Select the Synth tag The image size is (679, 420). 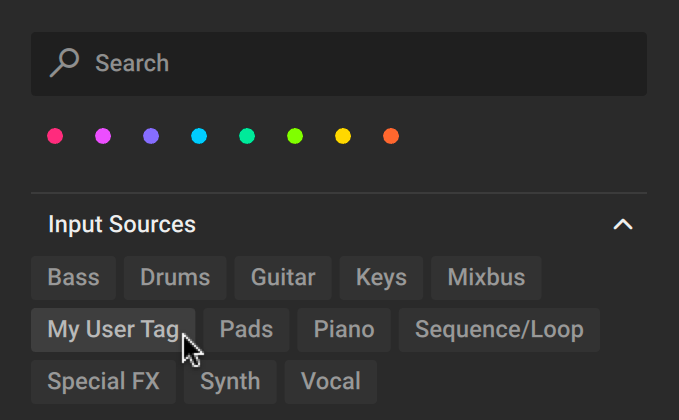[x=230, y=381]
